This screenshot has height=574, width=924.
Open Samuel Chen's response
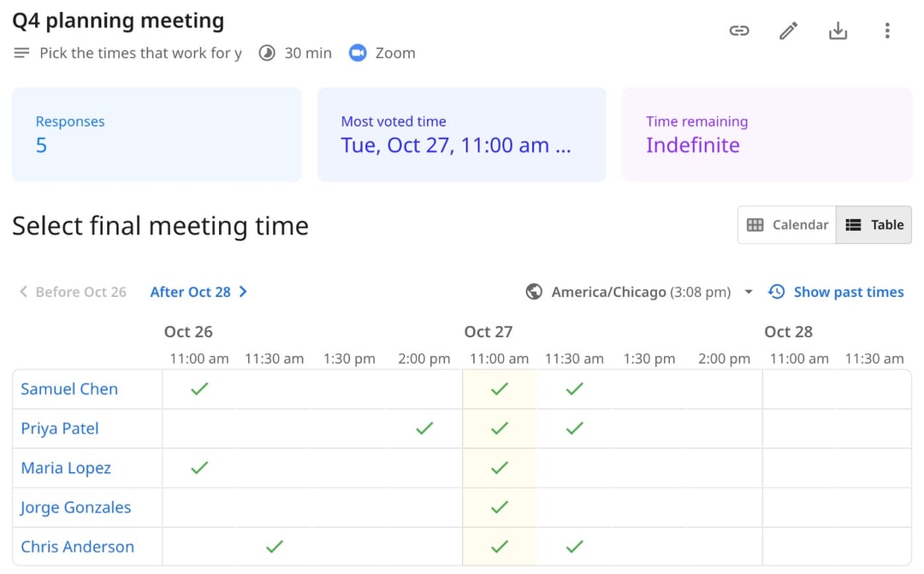click(x=69, y=389)
